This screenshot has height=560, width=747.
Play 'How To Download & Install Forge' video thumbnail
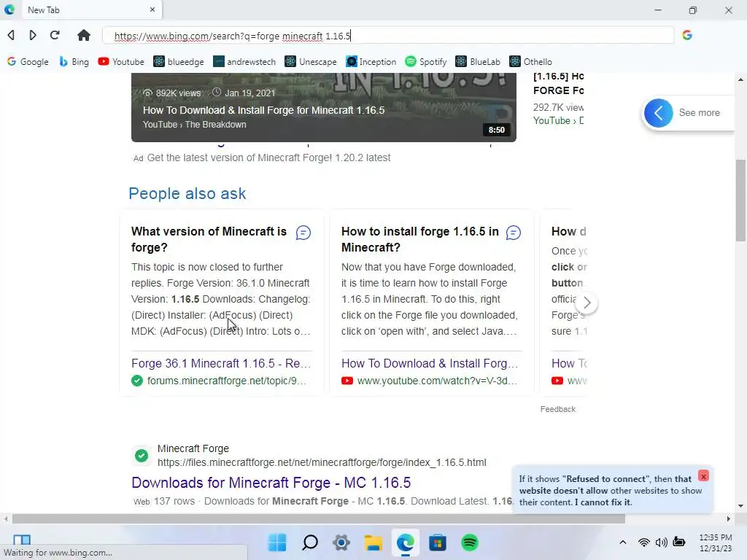click(324, 107)
